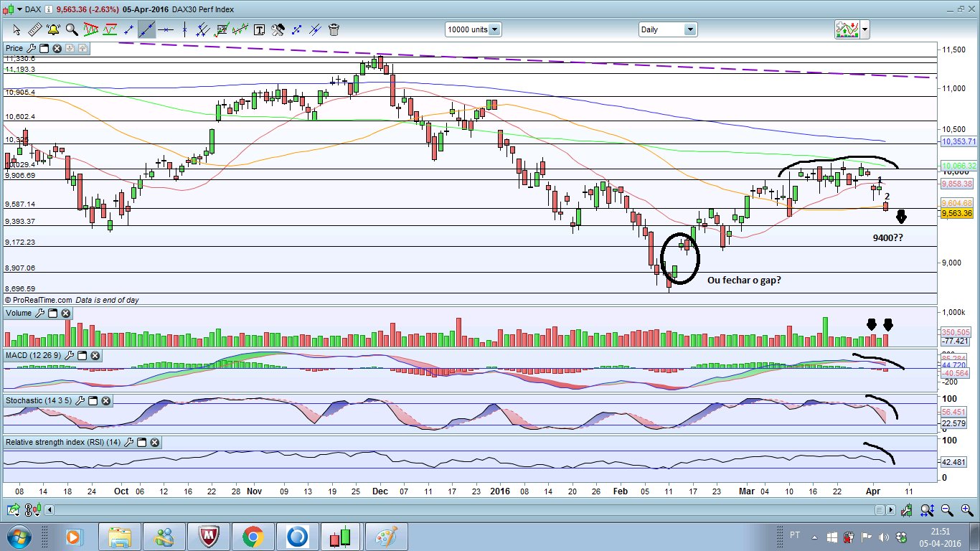Select the horizontal line drawing tool
Image resolution: width=980 pixels, height=551 pixels.
[166, 29]
